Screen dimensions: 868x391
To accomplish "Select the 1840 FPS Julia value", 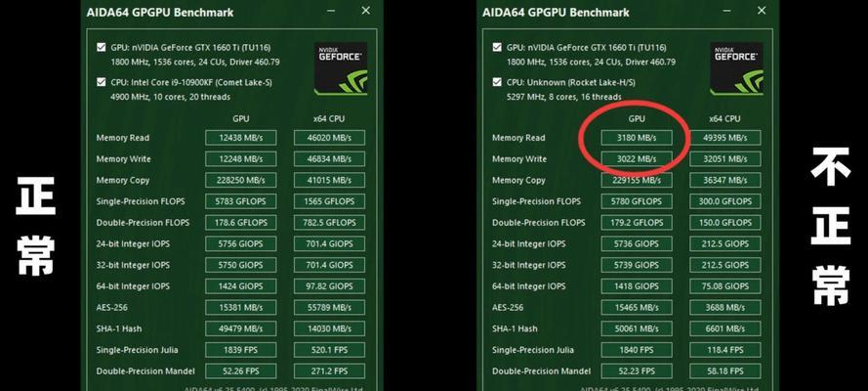I will (x=637, y=350).
